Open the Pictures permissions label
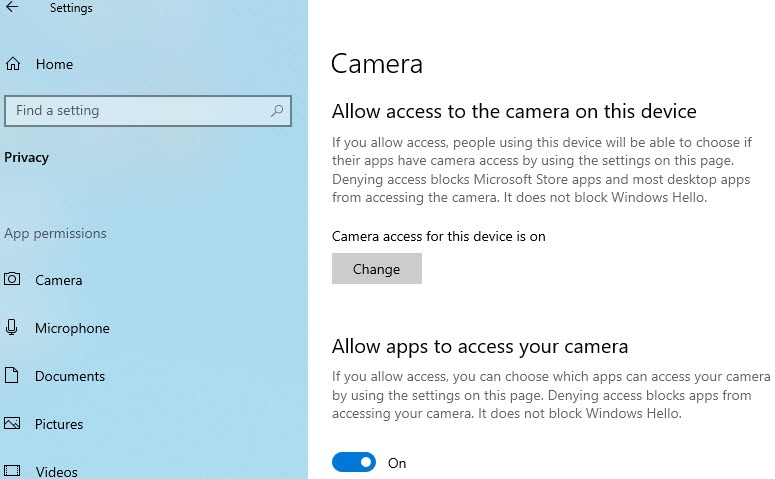 pos(59,424)
